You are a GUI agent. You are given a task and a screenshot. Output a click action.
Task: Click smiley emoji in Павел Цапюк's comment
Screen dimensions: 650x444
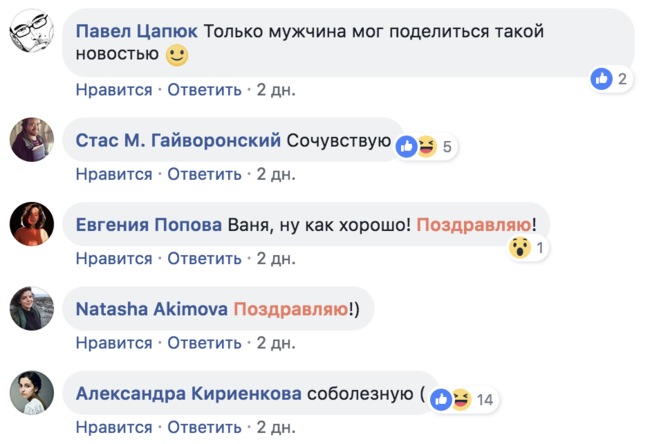click(177, 55)
